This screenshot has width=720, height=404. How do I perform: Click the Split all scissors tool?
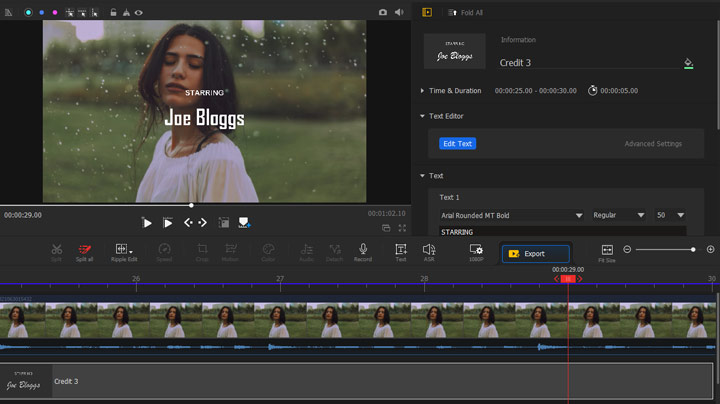coord(85,249)
